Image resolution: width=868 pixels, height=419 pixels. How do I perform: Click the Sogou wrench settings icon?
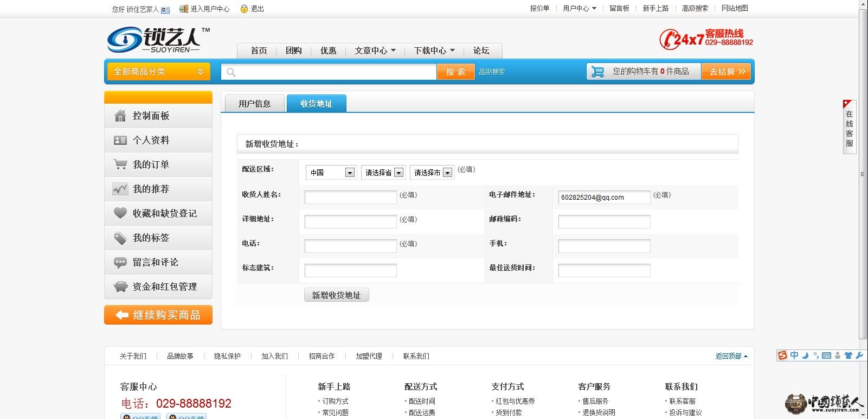click(x=859, y=355)
